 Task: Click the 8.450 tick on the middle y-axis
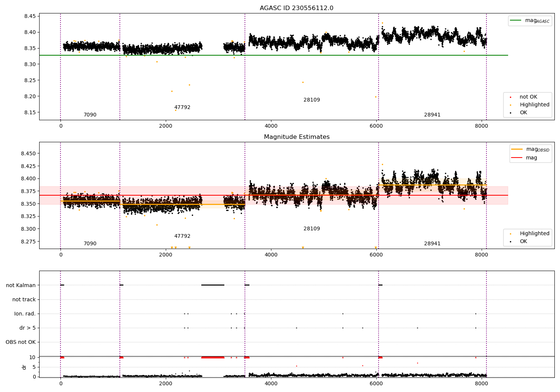[28, 154]
